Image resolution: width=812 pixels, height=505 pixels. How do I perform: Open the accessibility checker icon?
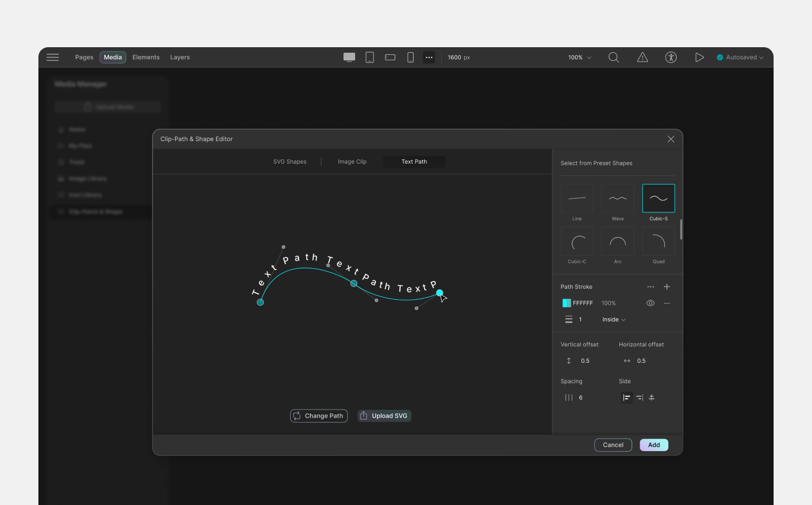[x=671, y=57]
